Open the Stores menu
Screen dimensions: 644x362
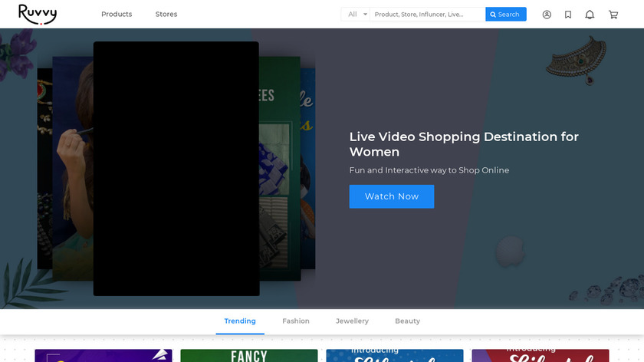tap(166, 14)
